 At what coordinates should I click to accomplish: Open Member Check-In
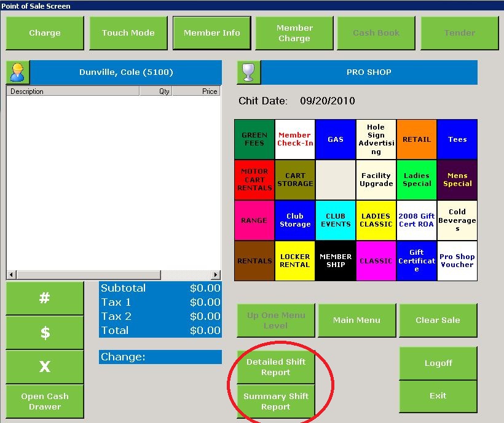pos(294,139)
